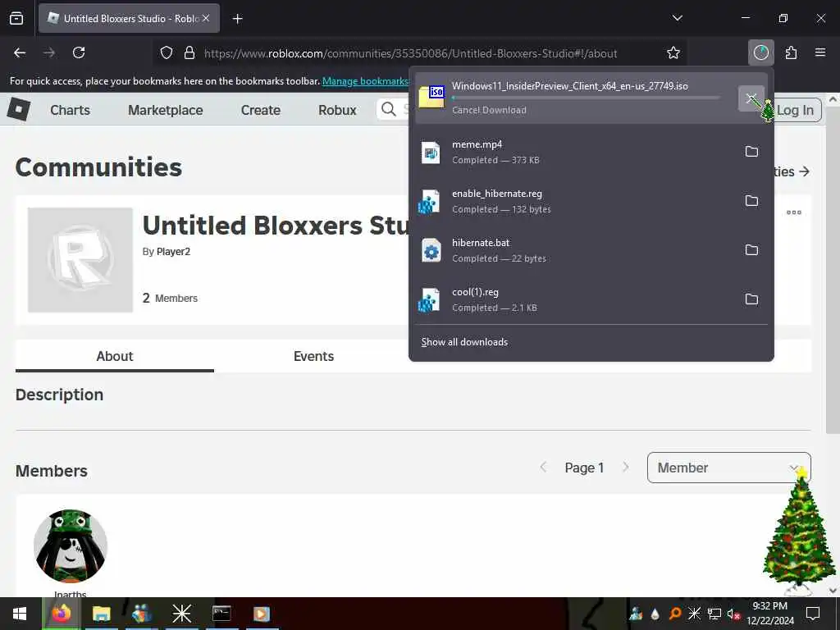Open the media player taskbar icon
The width and height of the screenshot is (840, 630).
pyautogui.click(x=261, y=614)
